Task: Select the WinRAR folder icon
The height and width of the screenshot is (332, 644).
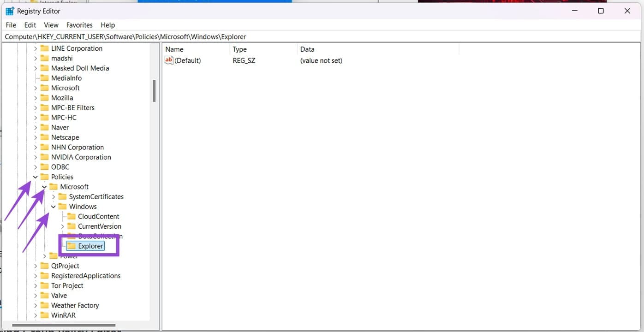Action: click(x=44, y=315)
